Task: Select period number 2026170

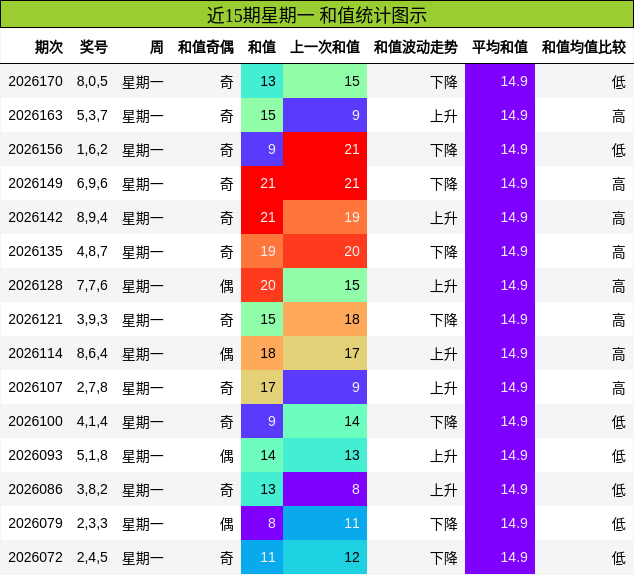Action: tap(36, 81)
